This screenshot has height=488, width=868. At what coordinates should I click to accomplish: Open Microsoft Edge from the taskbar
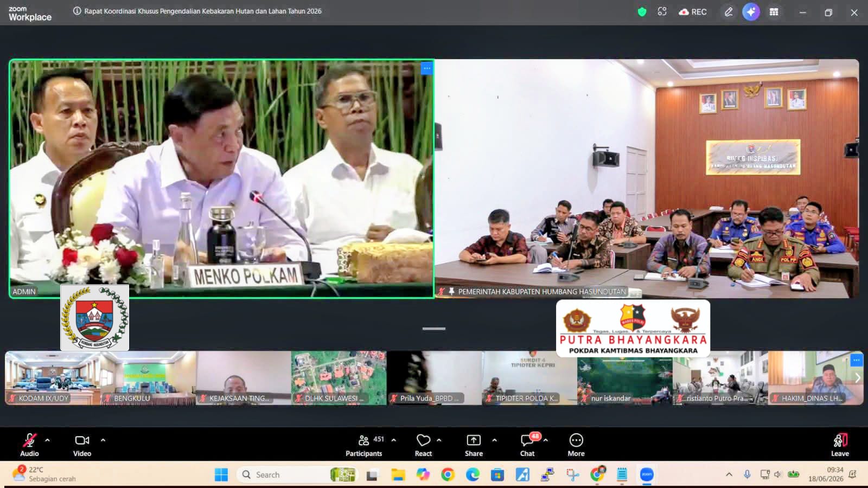473,475
